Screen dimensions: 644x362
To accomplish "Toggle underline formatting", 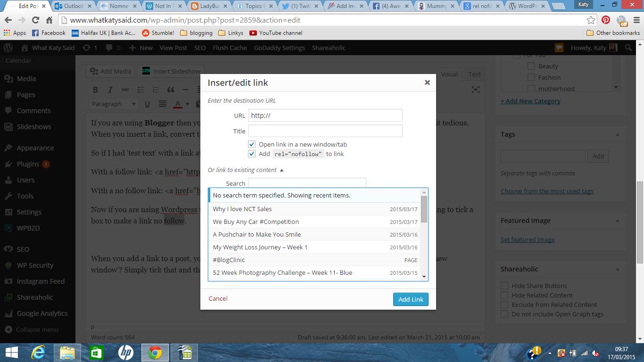I will (x=147, y=104).
